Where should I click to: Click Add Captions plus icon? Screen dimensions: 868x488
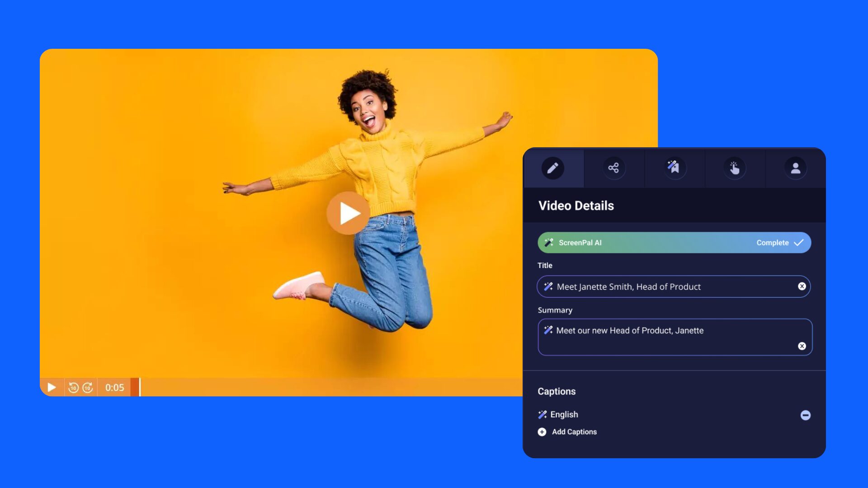coord(542,432)
